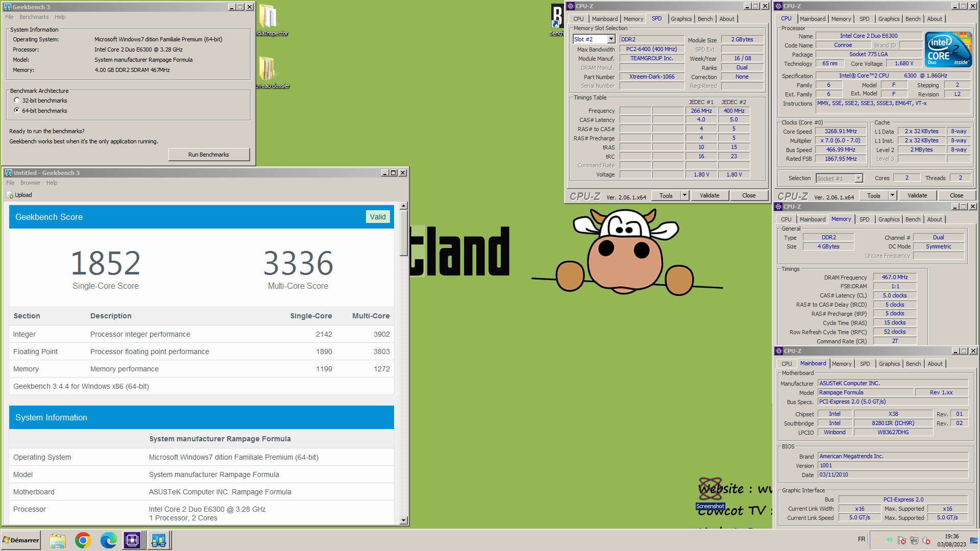Image resolution: width=980 pixels, height=551 pixels.
Task: Click the Untitled - Geekbench 3 window icon
Action: click(8, 172)
